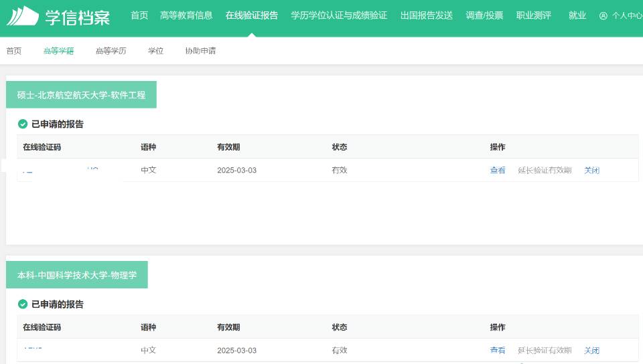Click the 学信档案 logo icon
This screenshot has width=643, height=364.
coord(23,16)
